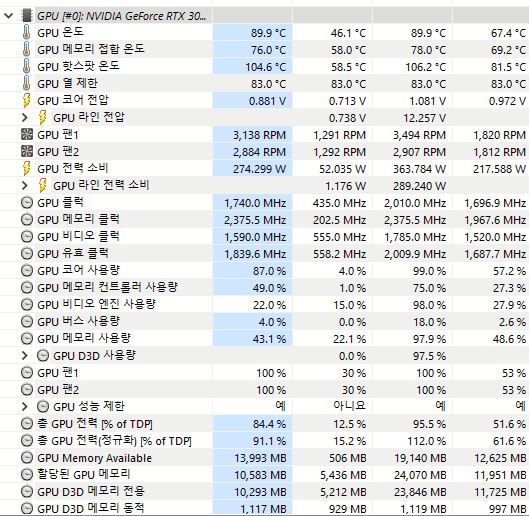
Task: Expand the GPU 라인 전력 소비 group
Action: point(24,185)
